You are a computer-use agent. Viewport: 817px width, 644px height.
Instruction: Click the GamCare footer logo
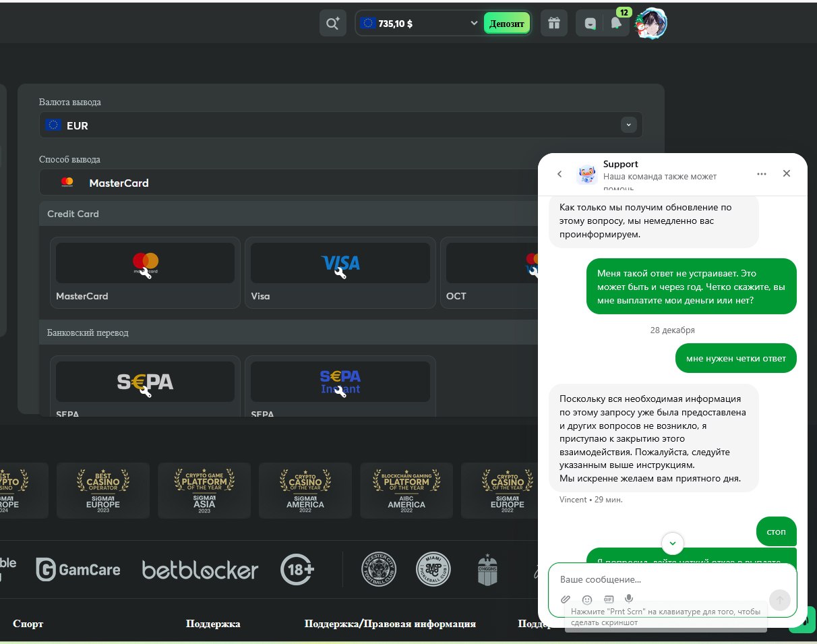coord(78,570)
